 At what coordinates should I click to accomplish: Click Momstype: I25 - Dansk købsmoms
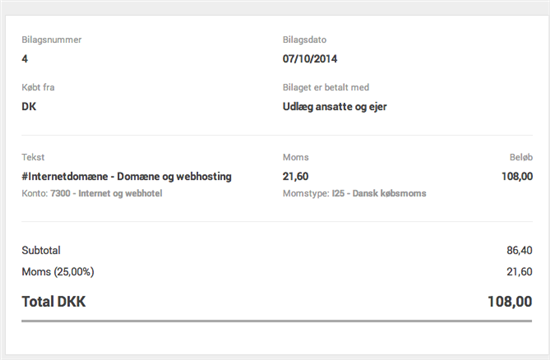coord(354,193)
